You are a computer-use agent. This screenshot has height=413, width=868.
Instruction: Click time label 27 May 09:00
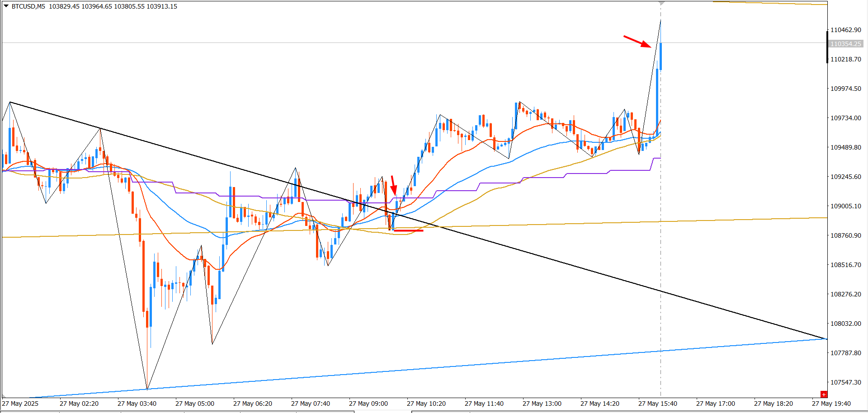(368, 404)
